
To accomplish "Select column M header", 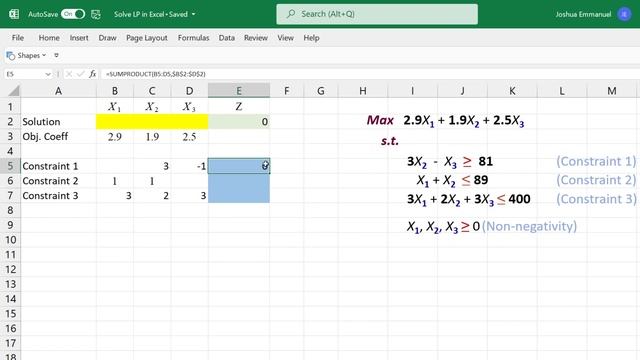I will [611, 91].
